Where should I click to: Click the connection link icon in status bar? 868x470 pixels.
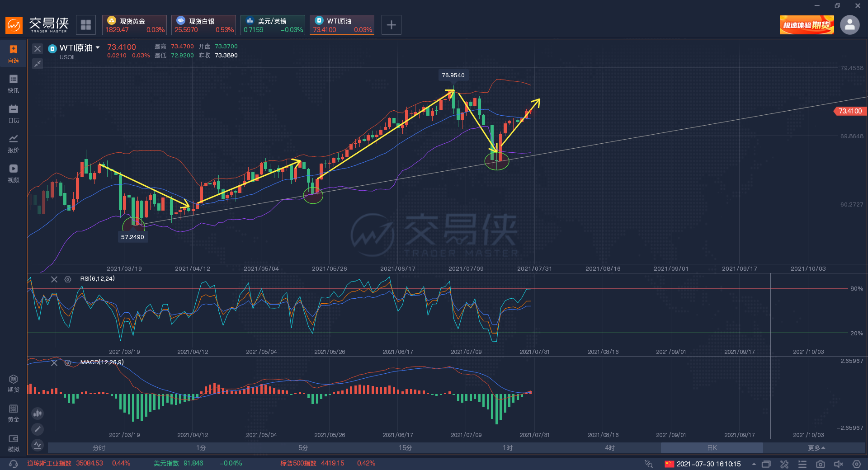649,464
